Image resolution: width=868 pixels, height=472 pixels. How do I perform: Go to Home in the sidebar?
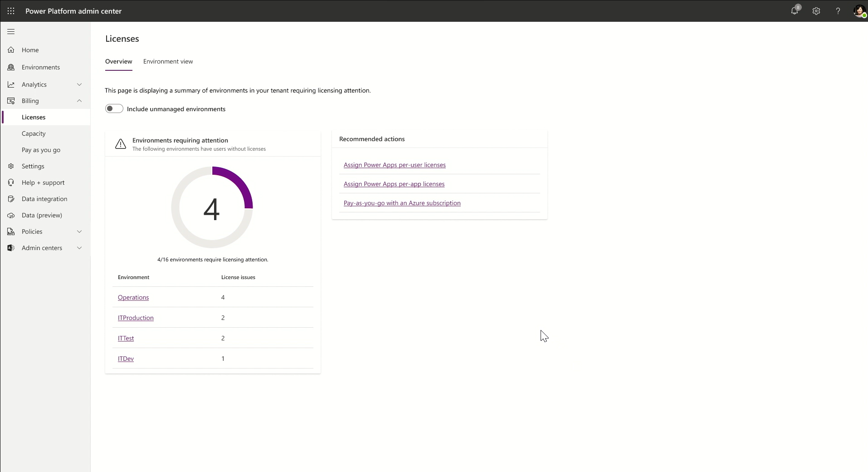30,50
